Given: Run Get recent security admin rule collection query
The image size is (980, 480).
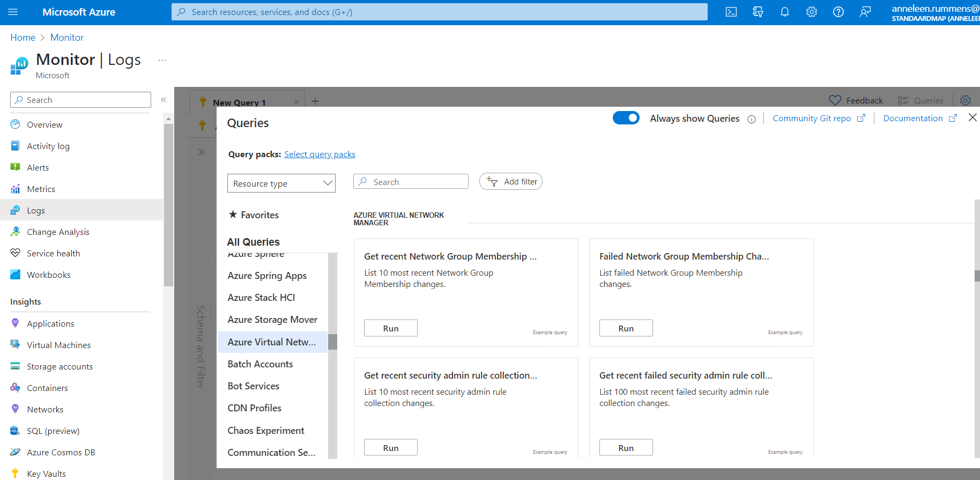Looking at the screenshot, I should coord(391,448).
